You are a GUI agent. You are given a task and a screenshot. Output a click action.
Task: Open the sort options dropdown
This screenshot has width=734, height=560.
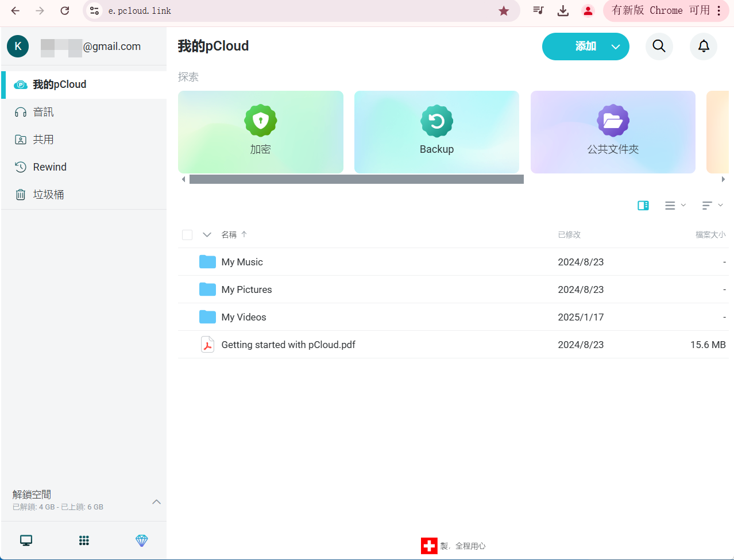coord(712,206)
